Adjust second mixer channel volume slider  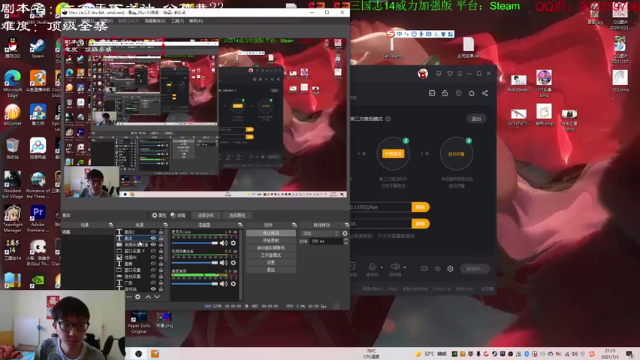195,263
